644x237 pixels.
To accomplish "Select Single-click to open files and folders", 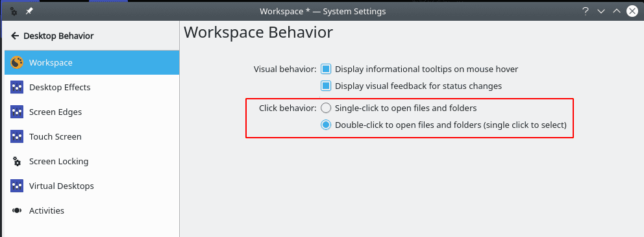I will tap(326, 108).
